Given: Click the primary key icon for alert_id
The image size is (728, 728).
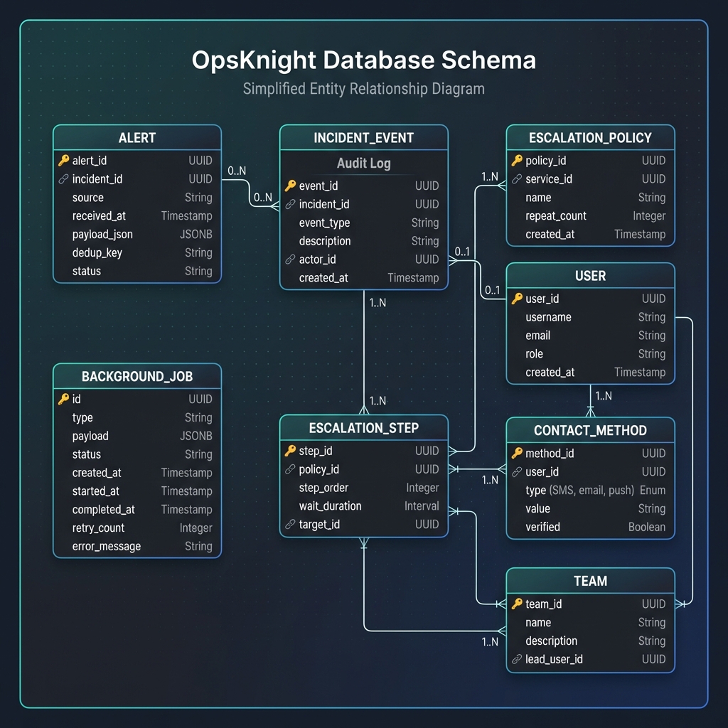Looking at the screenshot, I should pos(63,161).
